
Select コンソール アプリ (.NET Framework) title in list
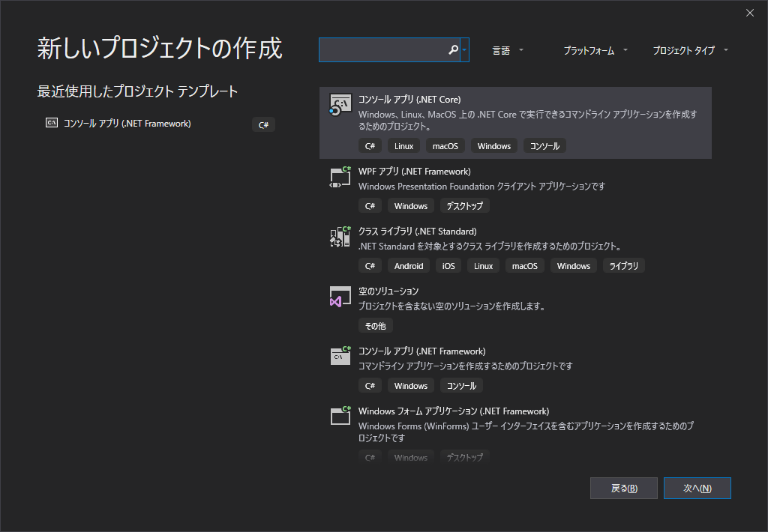[x=421, y=351]
